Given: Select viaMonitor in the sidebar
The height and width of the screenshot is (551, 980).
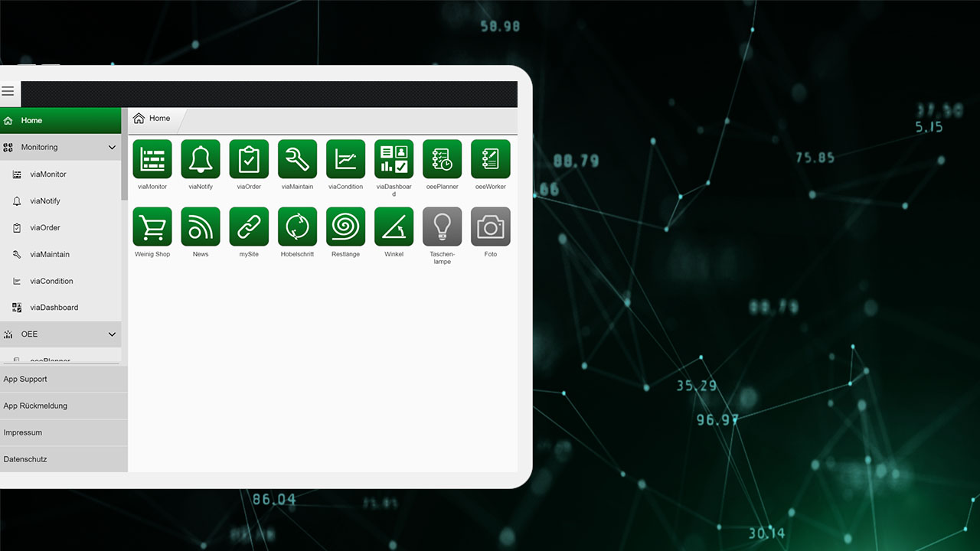Looking at the screenshot, I should point(60,174).
